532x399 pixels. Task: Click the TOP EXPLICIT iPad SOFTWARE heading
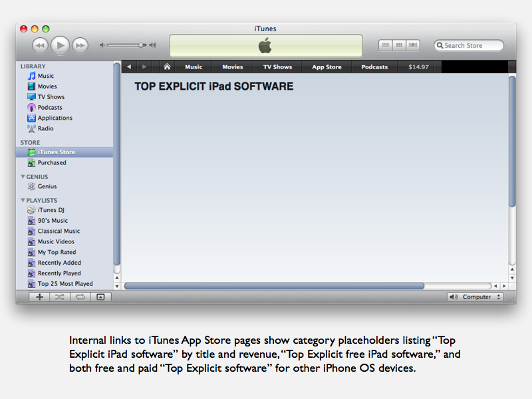pos(213,86)
